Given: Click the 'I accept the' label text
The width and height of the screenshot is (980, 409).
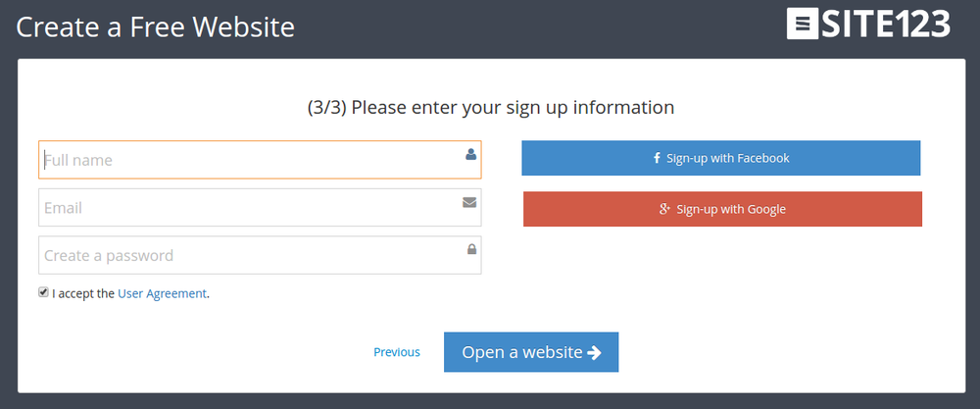Looking at the screenshot, I should click(83, 293).
